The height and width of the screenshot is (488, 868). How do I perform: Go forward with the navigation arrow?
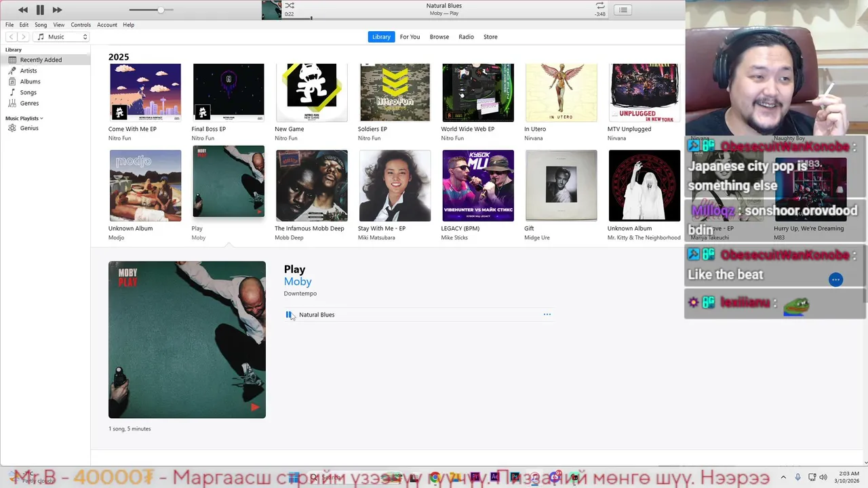point(23,37)
